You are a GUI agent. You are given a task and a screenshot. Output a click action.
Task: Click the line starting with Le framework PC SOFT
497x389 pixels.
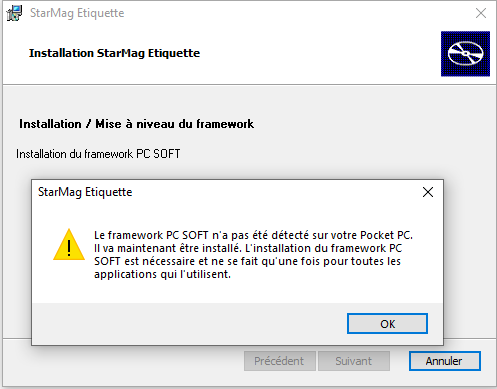coord(253,235)
